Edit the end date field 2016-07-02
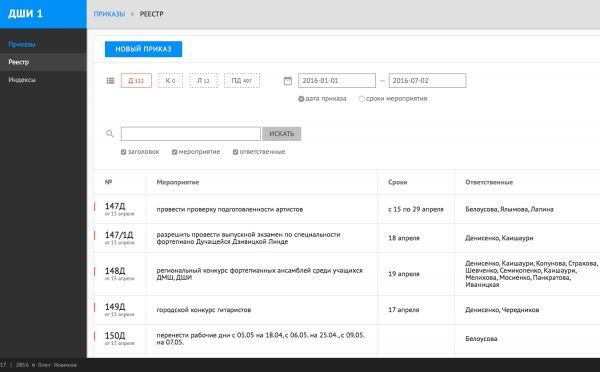Image resolution: width=600 pixels, height=372 pixels. click(427, 81)
